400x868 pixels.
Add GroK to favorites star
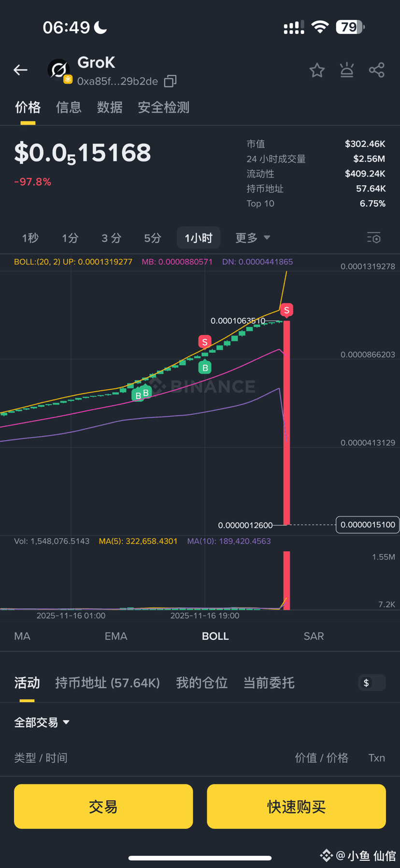pyautogui.click(x=317, y=70)
